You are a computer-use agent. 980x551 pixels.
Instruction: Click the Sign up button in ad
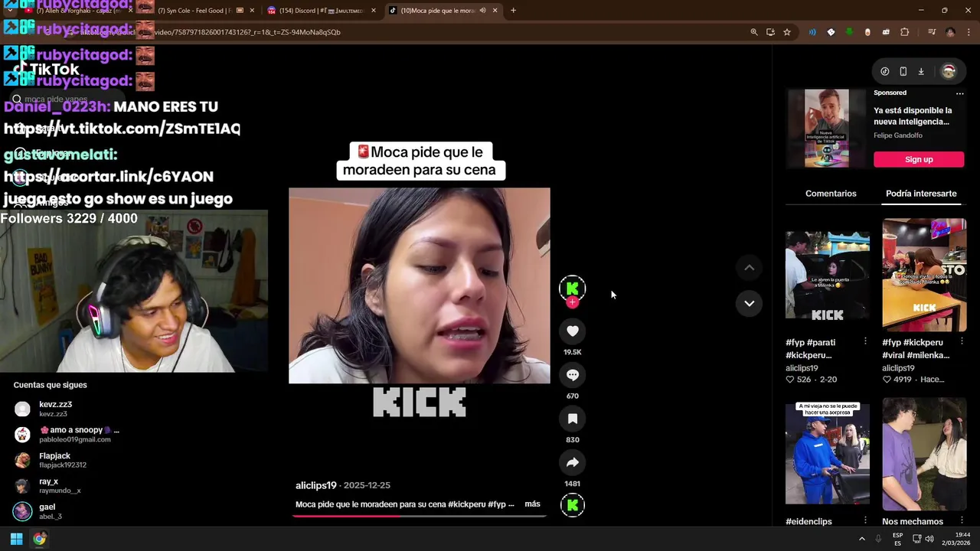919,159
